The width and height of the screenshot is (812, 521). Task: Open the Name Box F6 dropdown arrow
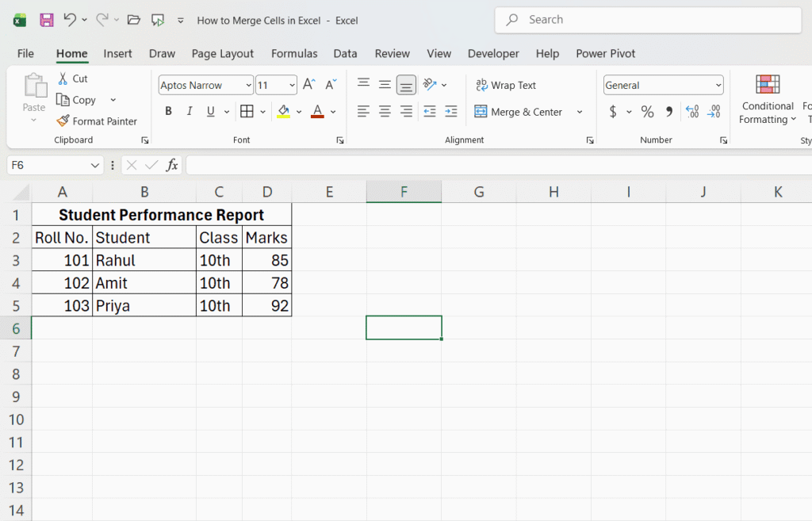[x=95, y=165]
